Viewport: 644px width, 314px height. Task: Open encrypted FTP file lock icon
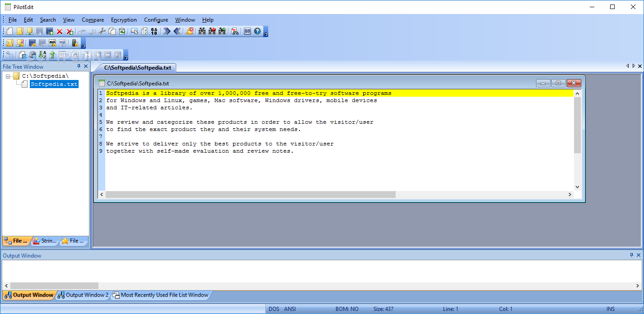pos(20,43)
